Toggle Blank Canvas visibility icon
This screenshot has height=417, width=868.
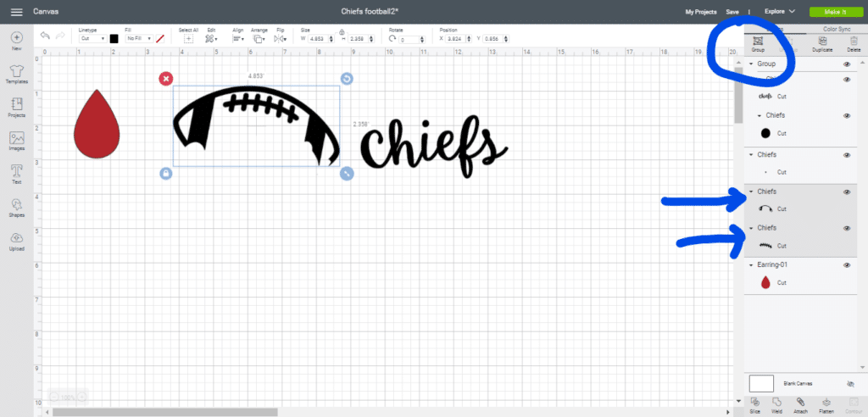(x=850, y=383)
